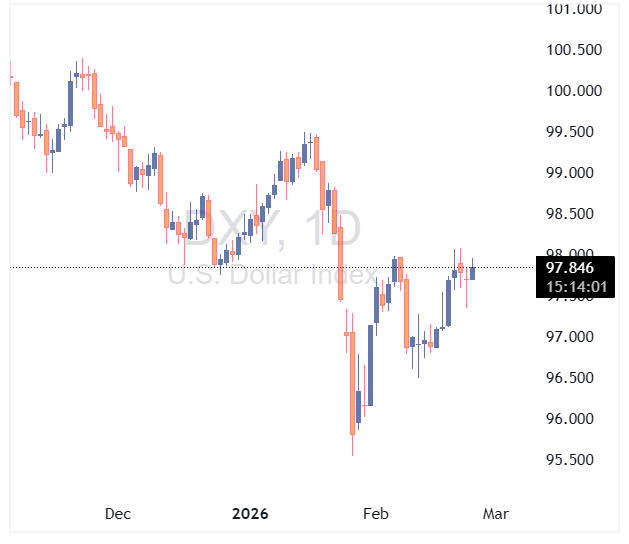Screen dimensions: 629x544
Task: Click the 96.000 price axis label
Action: pyautogui.click(x=574, y=419)
